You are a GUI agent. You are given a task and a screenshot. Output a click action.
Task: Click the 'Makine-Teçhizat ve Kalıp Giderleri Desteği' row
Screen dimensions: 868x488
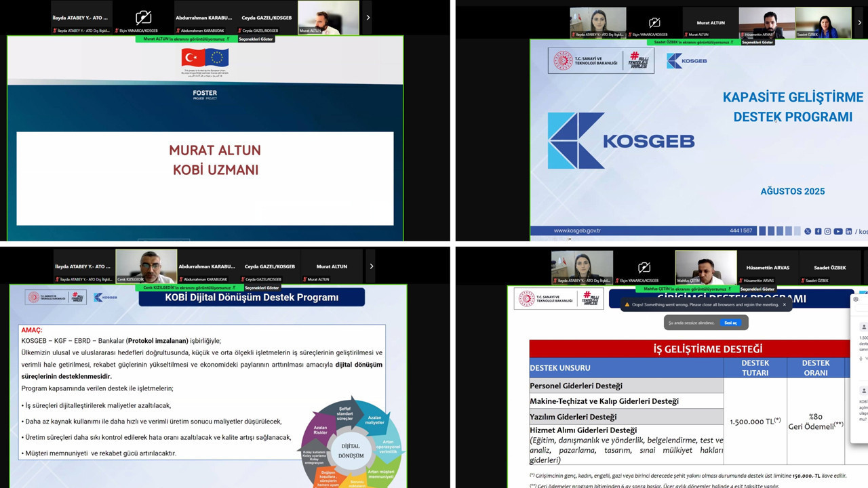coord(627,401)
